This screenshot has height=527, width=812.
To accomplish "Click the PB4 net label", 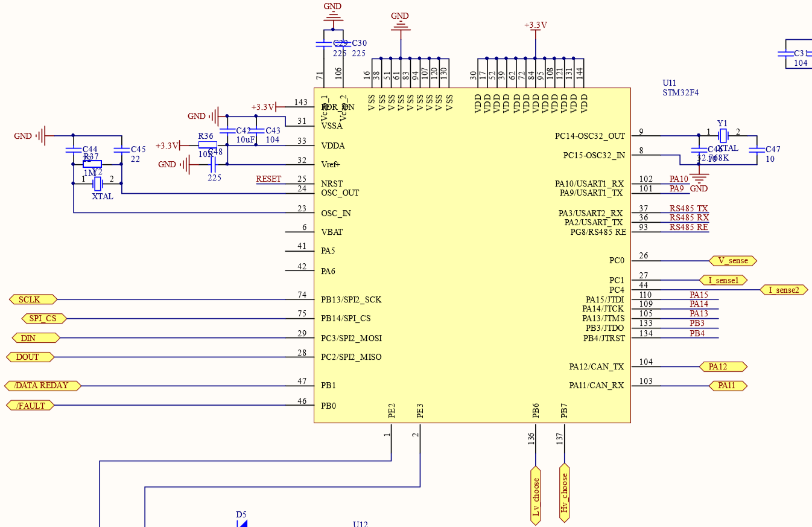I will tap(697, 333).
